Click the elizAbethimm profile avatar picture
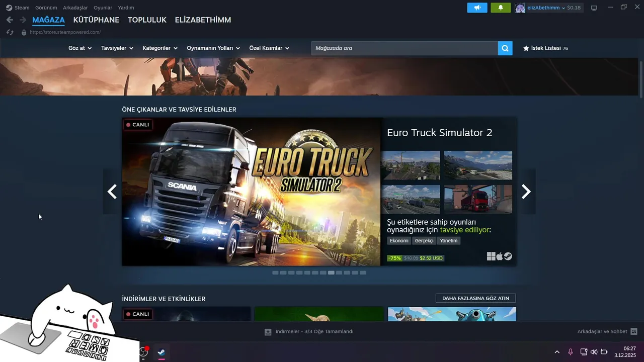This screenshot has width=644, height=362. 520,8
